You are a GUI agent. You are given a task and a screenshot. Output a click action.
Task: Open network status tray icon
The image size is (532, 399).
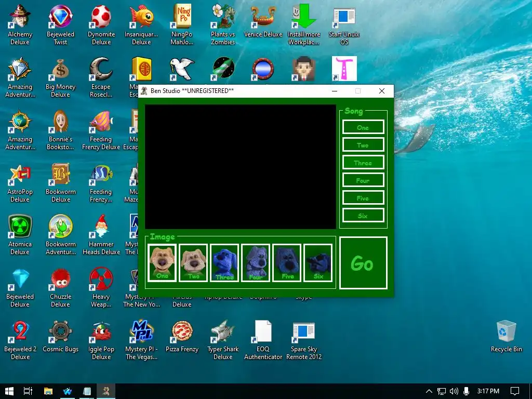(x=442, y=391)
